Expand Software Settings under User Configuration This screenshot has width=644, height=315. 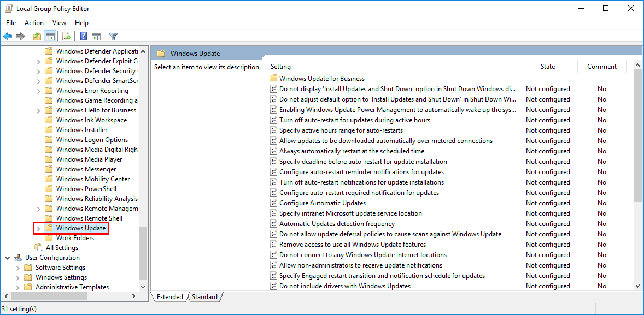(x=17, y=268)
